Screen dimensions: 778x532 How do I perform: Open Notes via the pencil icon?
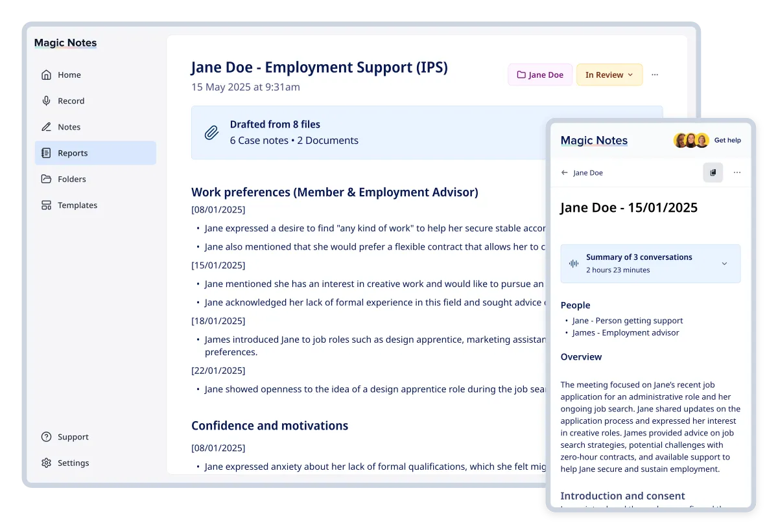pyautogui.click(x=46, y=126)
